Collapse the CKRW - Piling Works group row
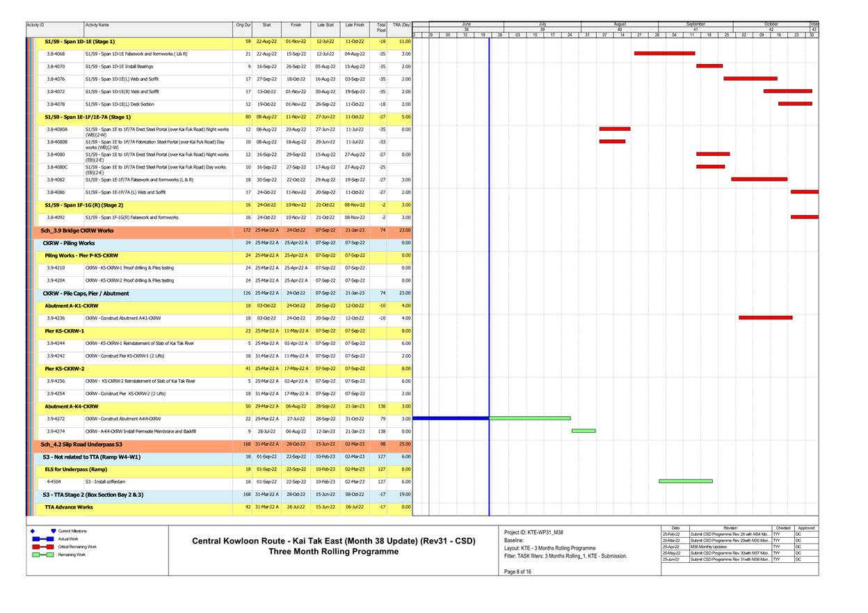The width and height of the screenshot is (868, 613). (70, 243)
